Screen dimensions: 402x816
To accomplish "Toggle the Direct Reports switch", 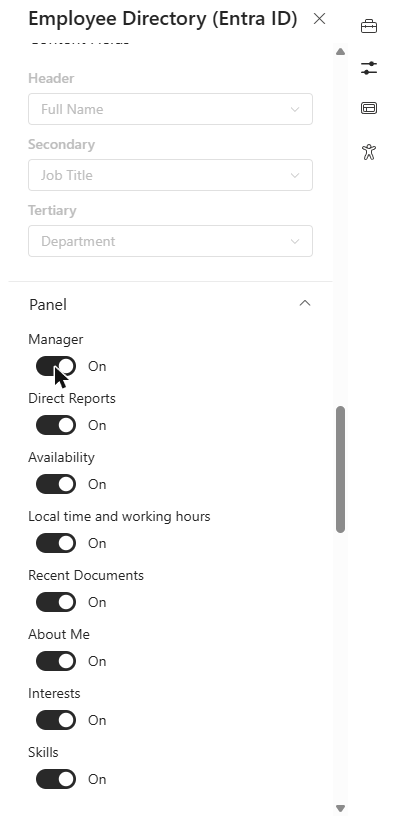I will 56,425.
